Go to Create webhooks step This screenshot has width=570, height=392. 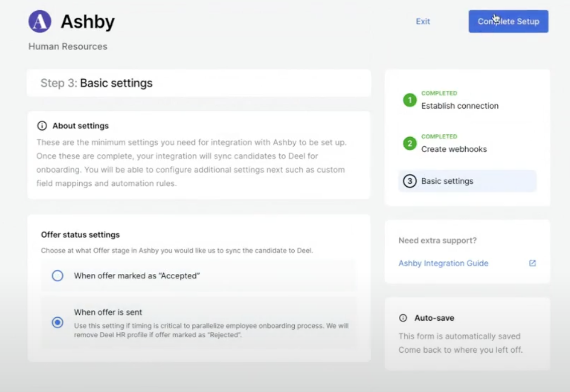click(454, 149)
